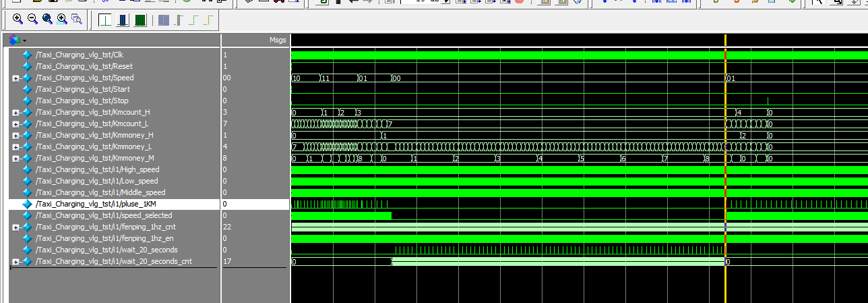Click the yellow-green dotted edge icon
This screenshot has height=303, width=868.
coord(209,20)
